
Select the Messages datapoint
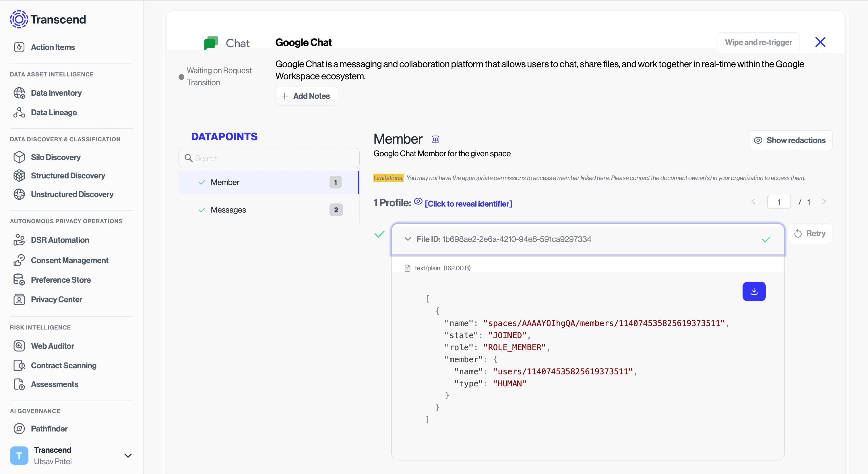[x=228, y=210]
